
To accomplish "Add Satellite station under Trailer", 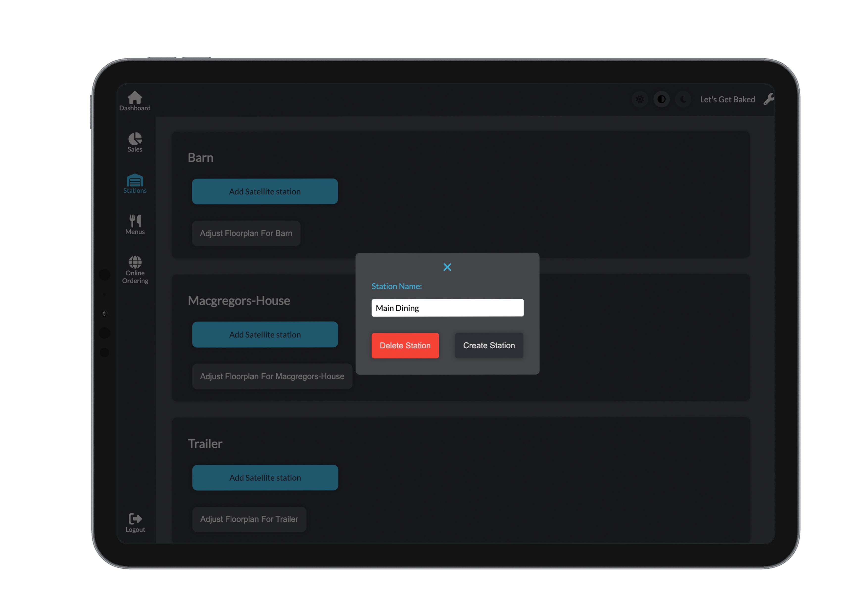I will point(265,478).
